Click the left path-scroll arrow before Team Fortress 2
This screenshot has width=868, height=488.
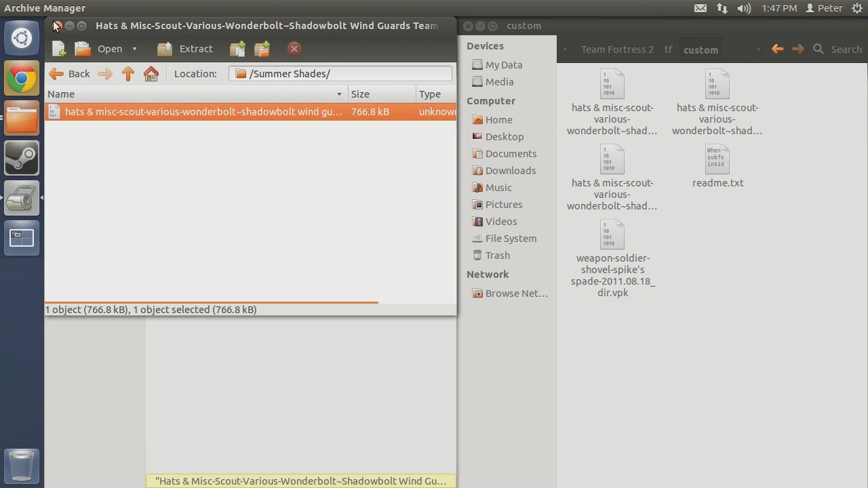(x=566, y=49)
